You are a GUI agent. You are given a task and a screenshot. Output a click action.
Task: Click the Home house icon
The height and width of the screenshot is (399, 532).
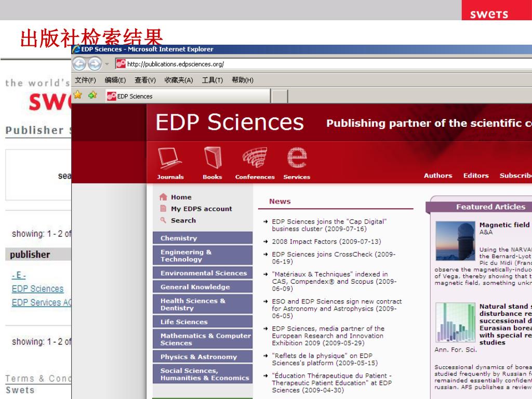click(163, 197)
